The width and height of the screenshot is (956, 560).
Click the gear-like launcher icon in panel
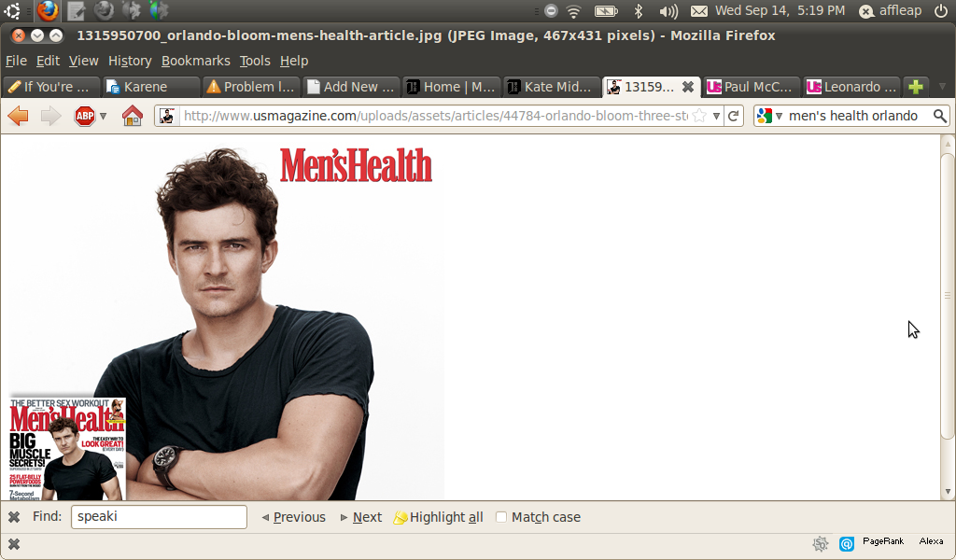coord(131,10)
